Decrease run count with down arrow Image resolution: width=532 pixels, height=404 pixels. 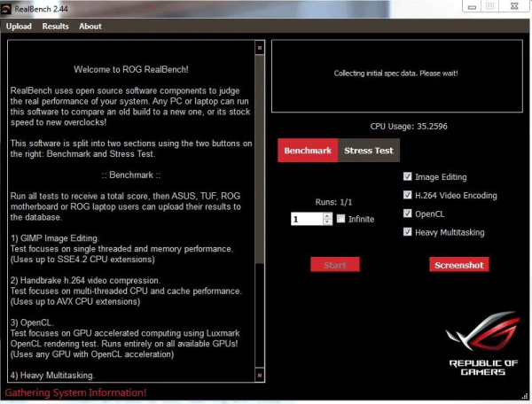pyautogui.click(x=327, y=221)
